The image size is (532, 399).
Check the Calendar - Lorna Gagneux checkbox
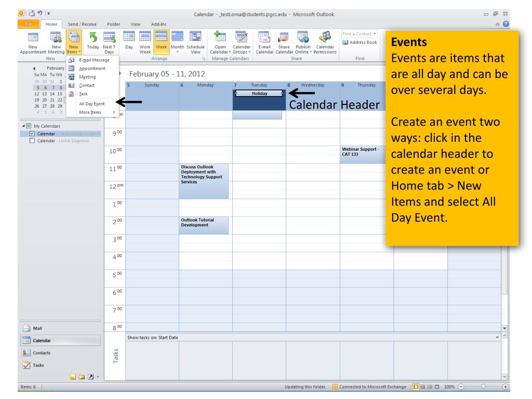[x=32, y=141]
